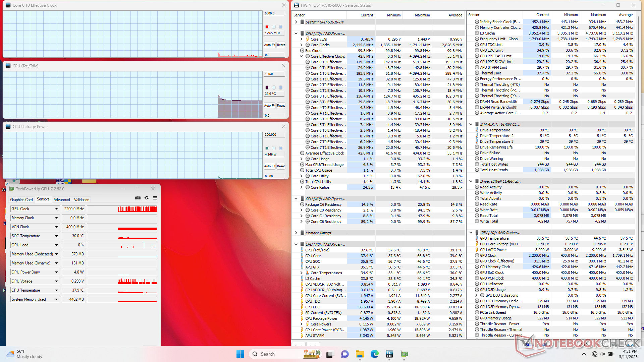Screen dimensions: 644x362
Task: Edit max value 5000.0 in Core 0 graph
Action: tap(274, 13)
